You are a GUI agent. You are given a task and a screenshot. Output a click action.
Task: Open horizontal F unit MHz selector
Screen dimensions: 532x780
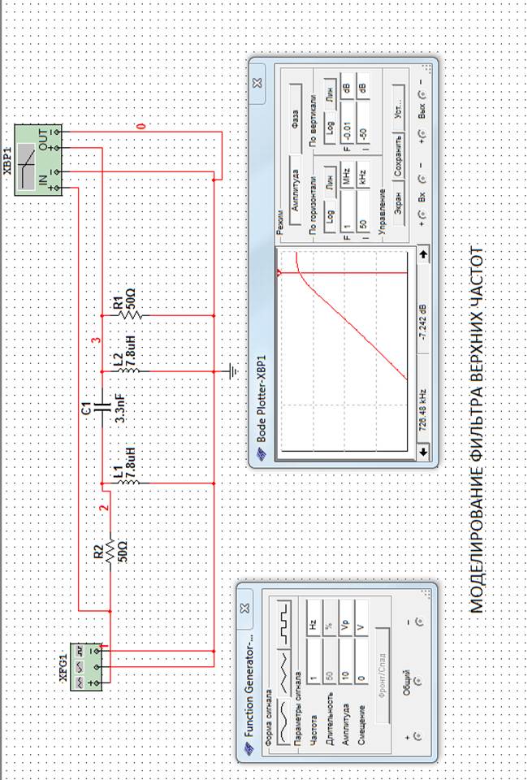coord(347,175)
